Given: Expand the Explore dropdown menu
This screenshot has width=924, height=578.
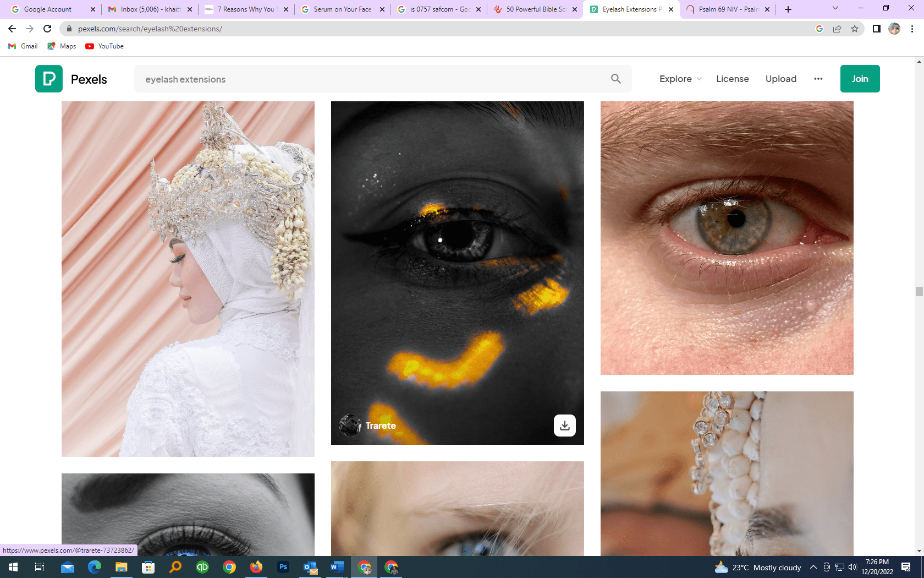Looking at the screenshot, I should 680,79.
